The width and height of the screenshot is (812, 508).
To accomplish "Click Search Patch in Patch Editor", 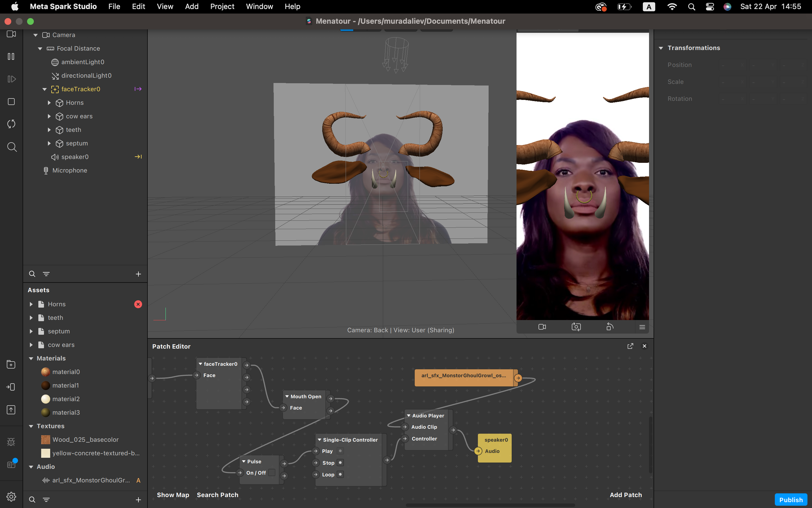I will click(x=217, y=494).
